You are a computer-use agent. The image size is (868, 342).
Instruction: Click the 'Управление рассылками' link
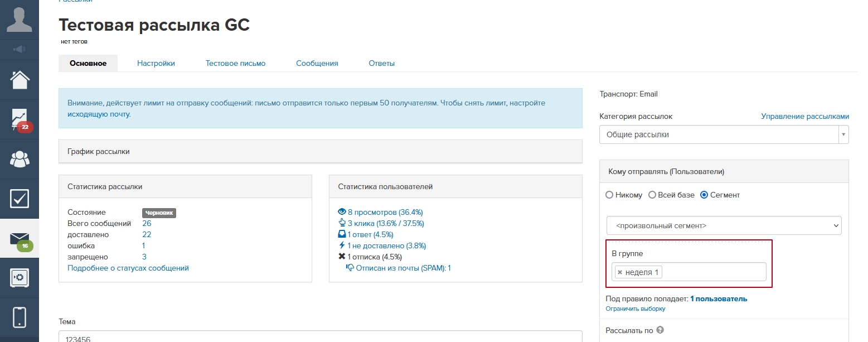[804, 117]
